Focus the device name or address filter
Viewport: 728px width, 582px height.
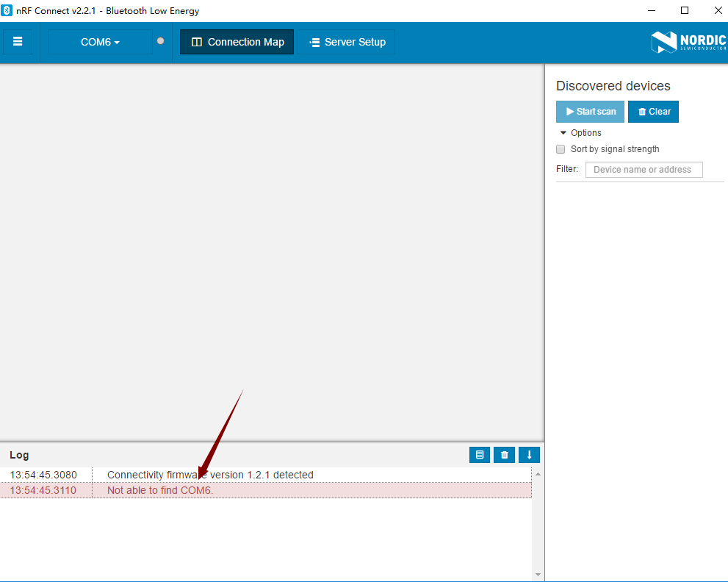[x=644, y=170]
